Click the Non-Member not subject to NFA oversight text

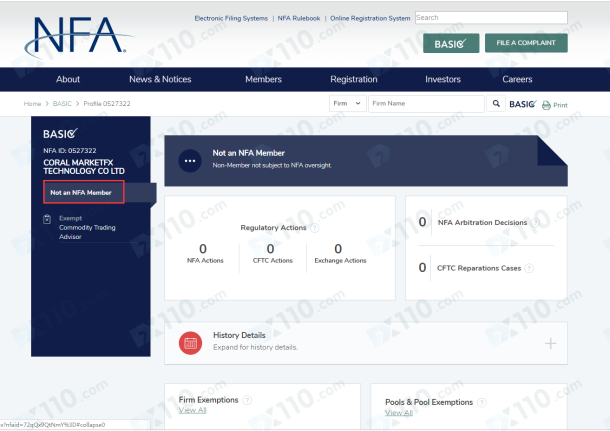(272, 165)
